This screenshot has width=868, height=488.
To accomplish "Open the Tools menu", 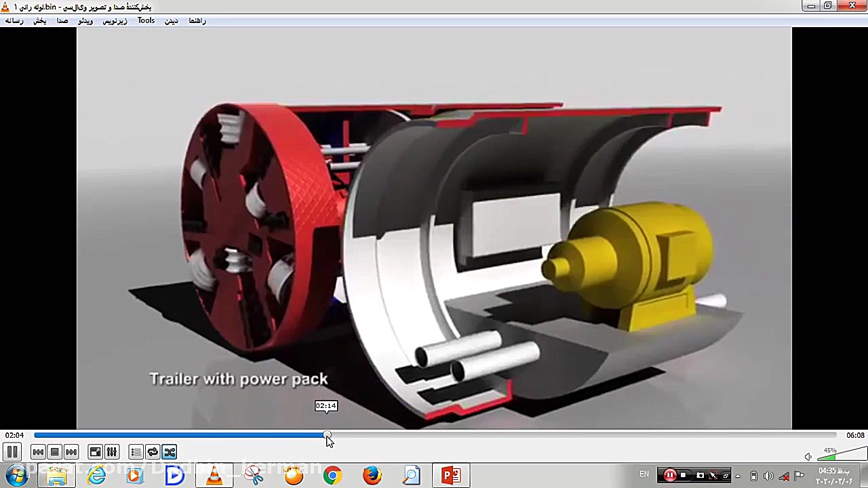I will [x=146, y=21].
